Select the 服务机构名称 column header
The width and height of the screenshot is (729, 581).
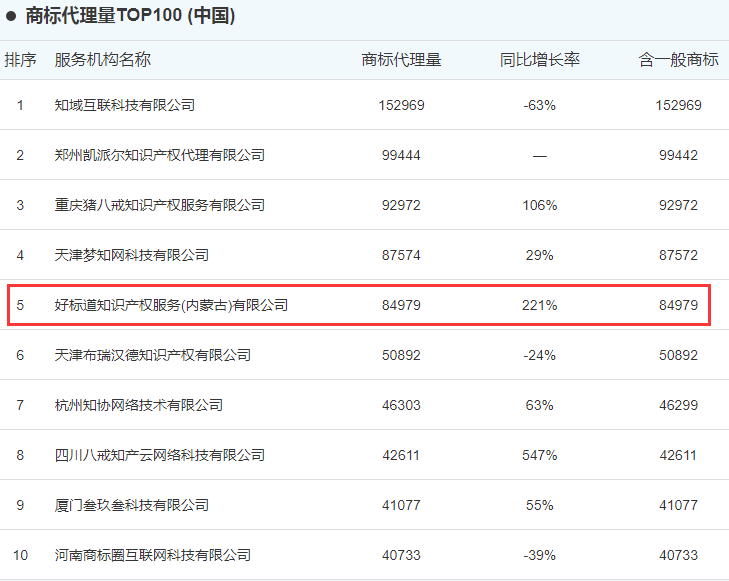[x=103, y=60]
